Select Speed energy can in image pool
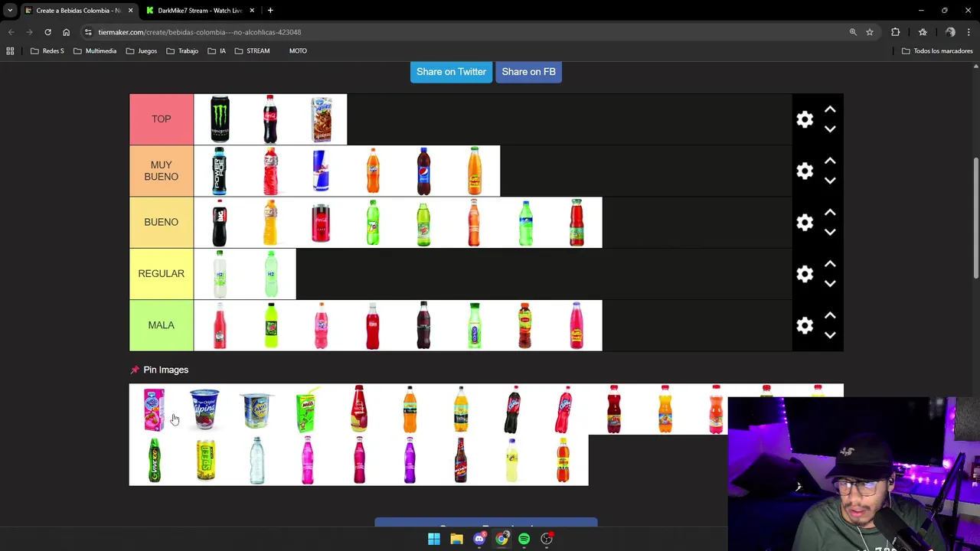This screenshot has width=980, height=551. tap(205, 460)
